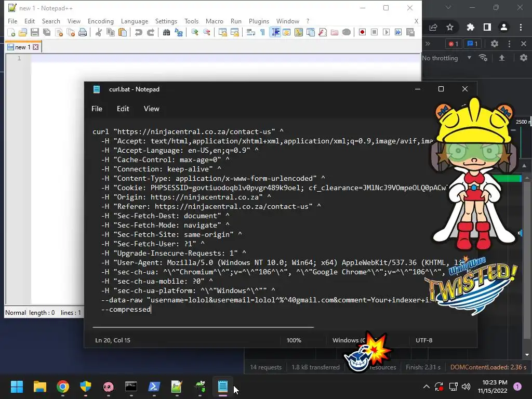The width and height of the screenshot is (532, 399).
Task: Click the horizontal scrollbar in curl.bat Notepad
Action: pos(203,327)
